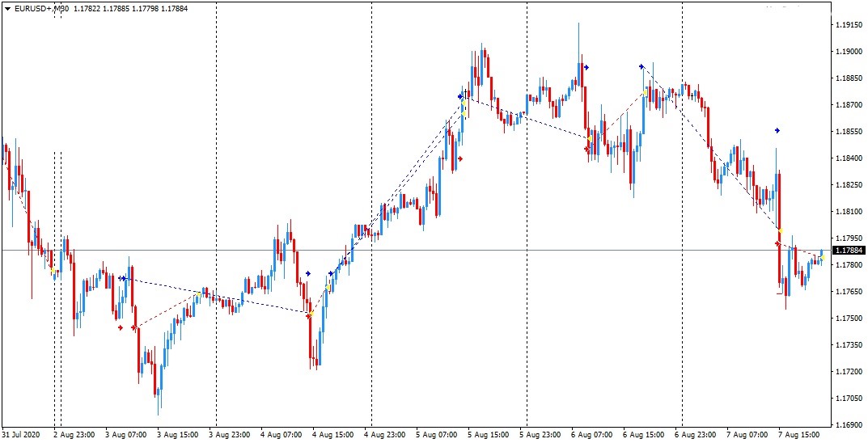Click the 1.18250 price axis label
The width and height of the screenshot is (868, 443).
pos(849,185)
